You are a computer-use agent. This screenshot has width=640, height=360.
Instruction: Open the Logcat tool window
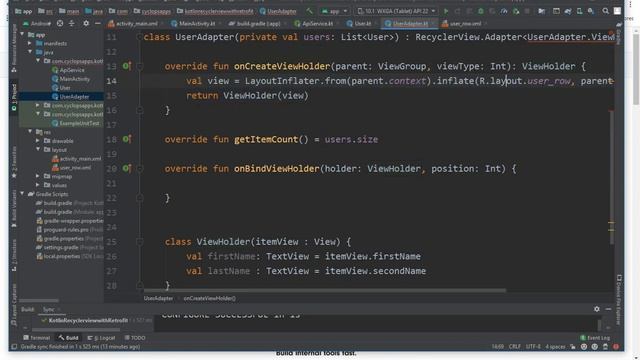tap(101, 338)
